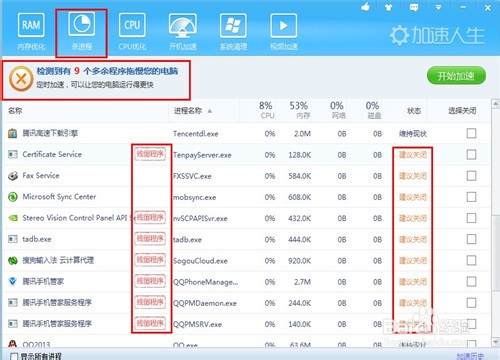Click the keep-status label for Tencentdl.exe
Screen dimensions: 500x360
[413, 134]
